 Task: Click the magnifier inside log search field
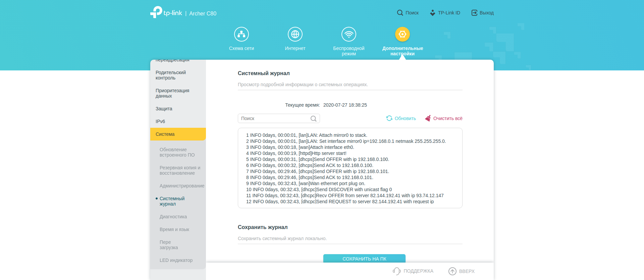click(313, 118)
